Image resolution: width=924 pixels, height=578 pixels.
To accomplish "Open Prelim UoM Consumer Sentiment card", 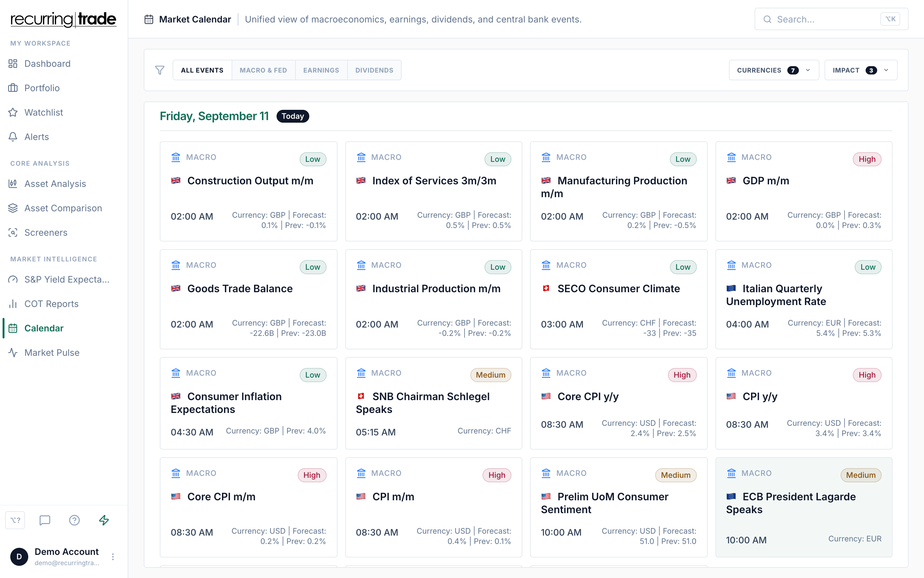I will pos(619,507).
